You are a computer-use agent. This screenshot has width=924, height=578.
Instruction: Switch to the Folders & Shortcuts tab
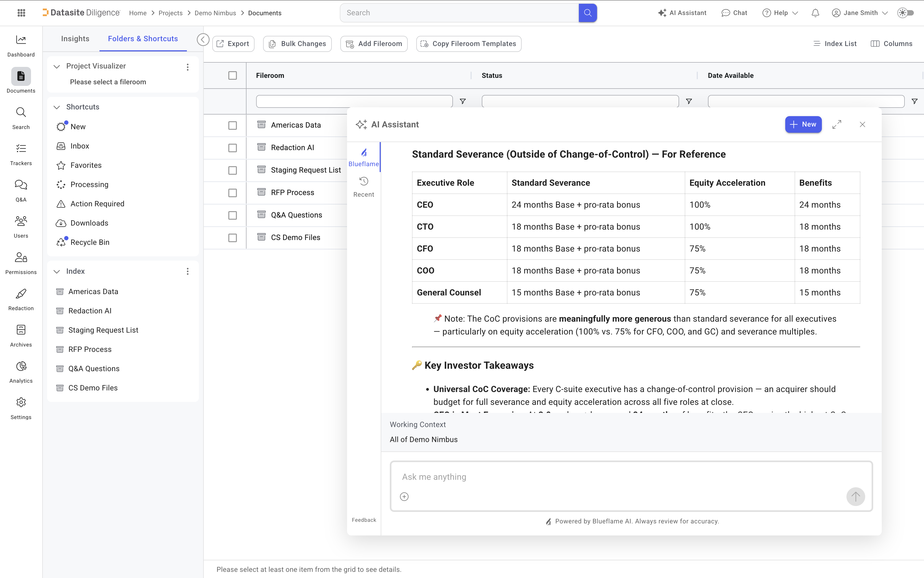(x=143, y=39)
